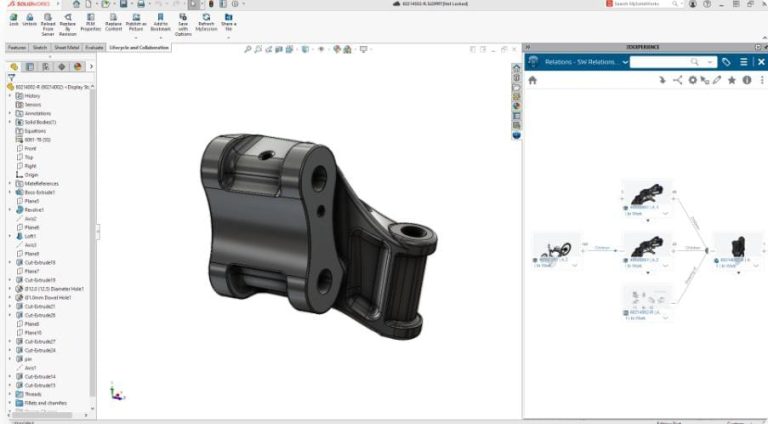Click the tag icon in 3DEXPERIENCE header

click(726, 62)
